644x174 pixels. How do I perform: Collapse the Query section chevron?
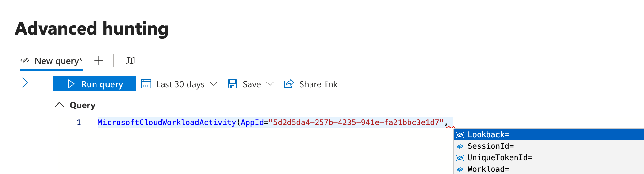[x=59, y=105]
